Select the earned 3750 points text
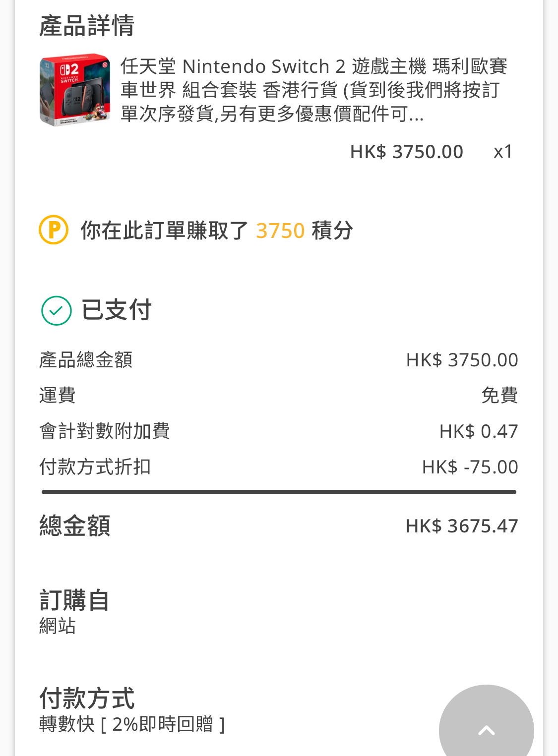Image resolution: width=558 pixels, height=756 pixels. [280, 231]
